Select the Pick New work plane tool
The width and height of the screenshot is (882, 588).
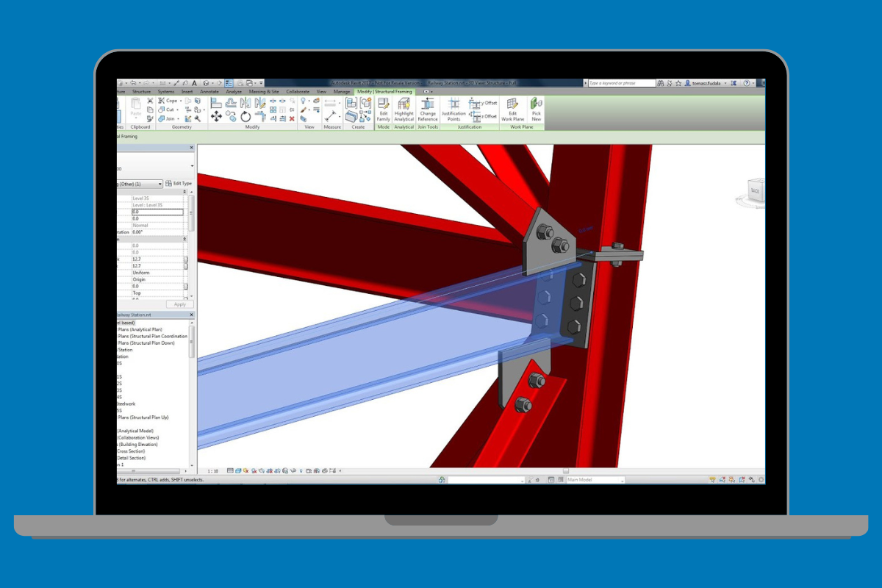pos(537,110)
